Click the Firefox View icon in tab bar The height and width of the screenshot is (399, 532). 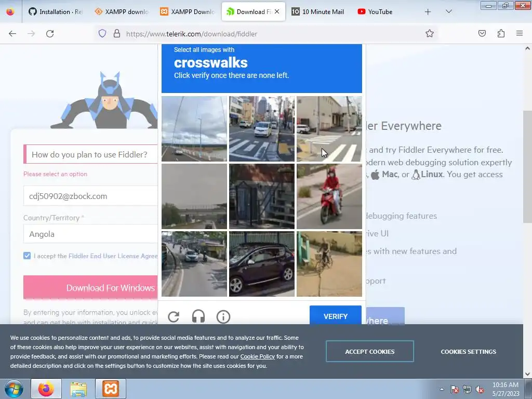point(10,11)
